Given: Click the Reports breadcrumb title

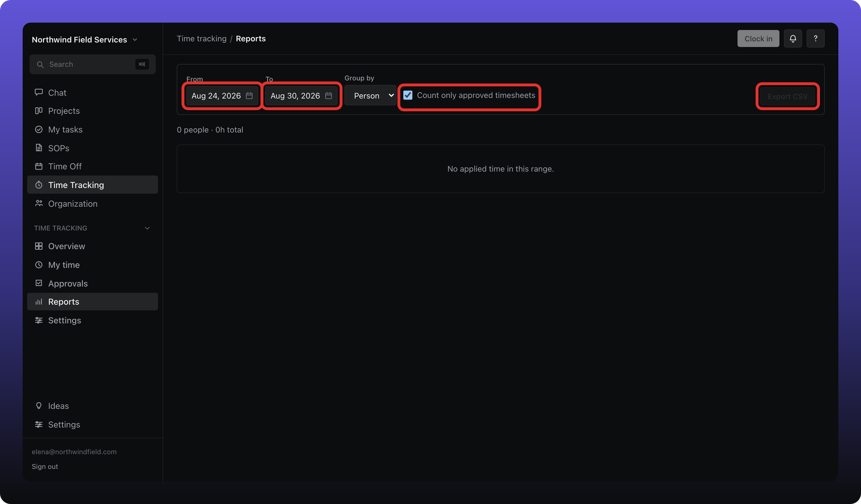Looking at the screenshot, I should (x=251, y=39).
